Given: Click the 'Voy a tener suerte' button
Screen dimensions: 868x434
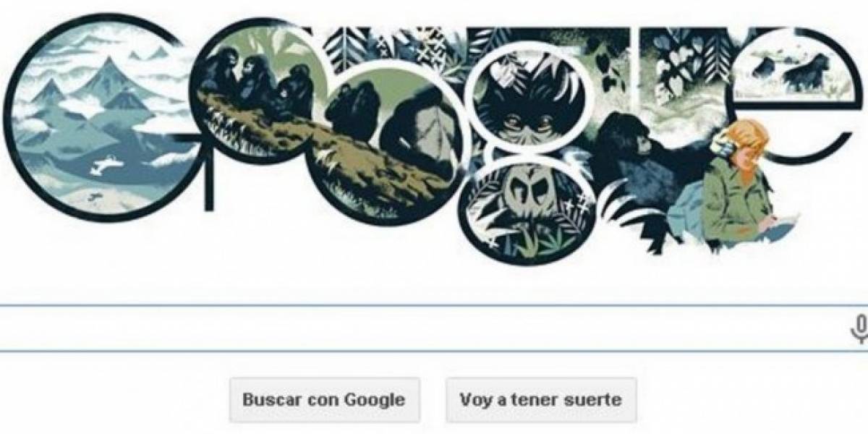Looking at the screenshot, I should point(541,399).
